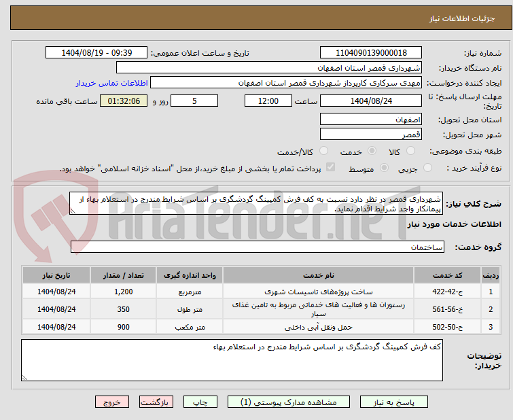Click the نام خدمت column header
Viewport: 513px width, 420px height.
click(x=319, y=275)
